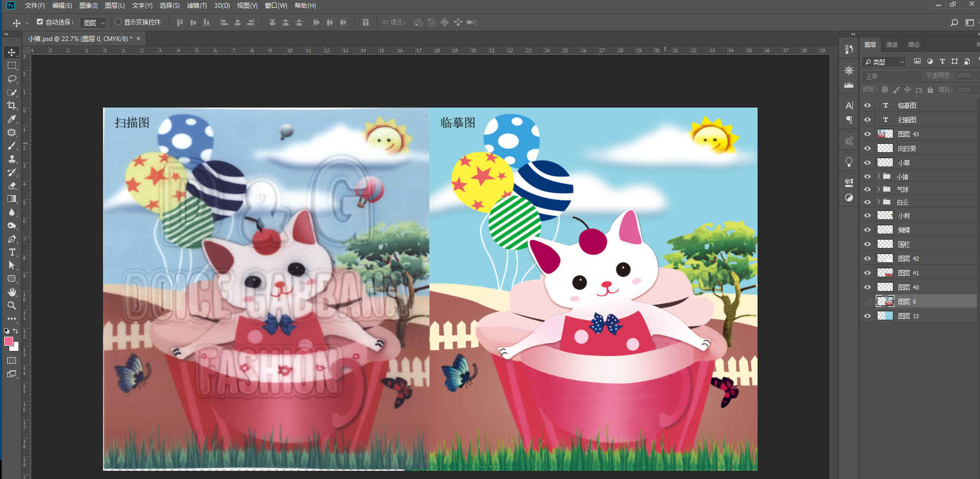Select the 小猪.psd document tab
The width and height of the screenshot is (980, 479).
[80, 38]
